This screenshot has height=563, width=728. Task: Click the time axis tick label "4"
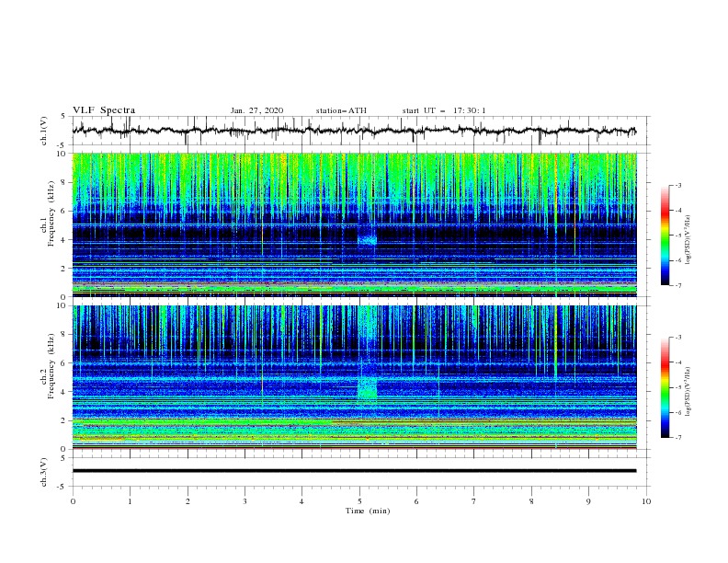coord(301,501)
